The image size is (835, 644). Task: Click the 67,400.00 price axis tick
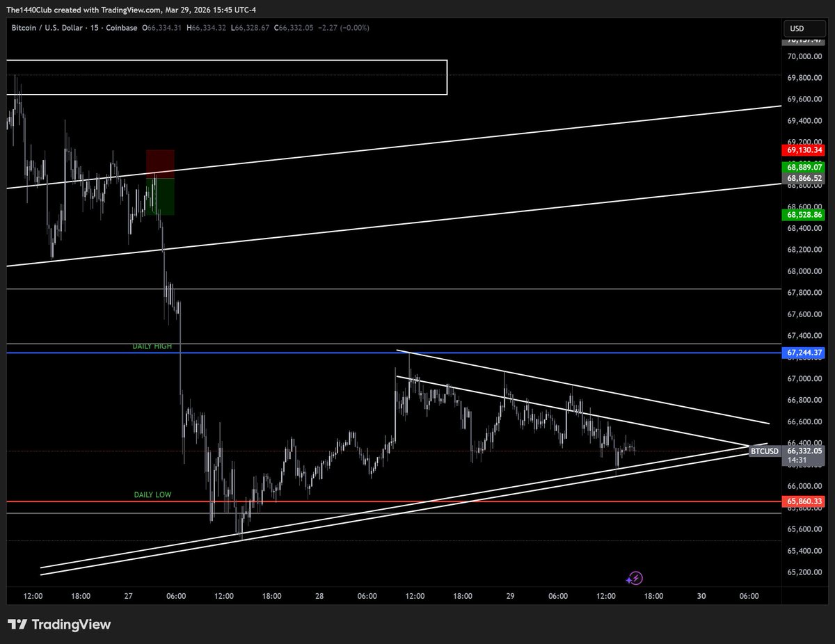click(x=805, y=336)
